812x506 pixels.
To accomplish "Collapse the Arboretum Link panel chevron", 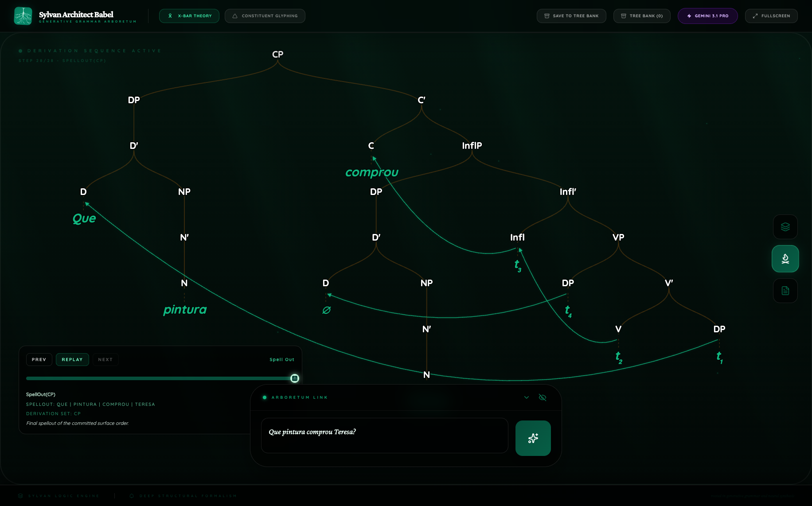I will click(527, 397).
